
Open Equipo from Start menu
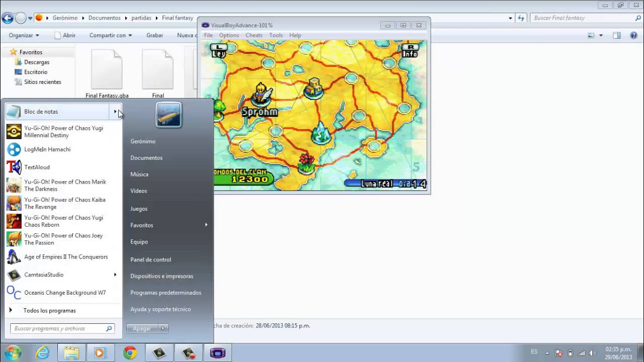tap(139, 242)
